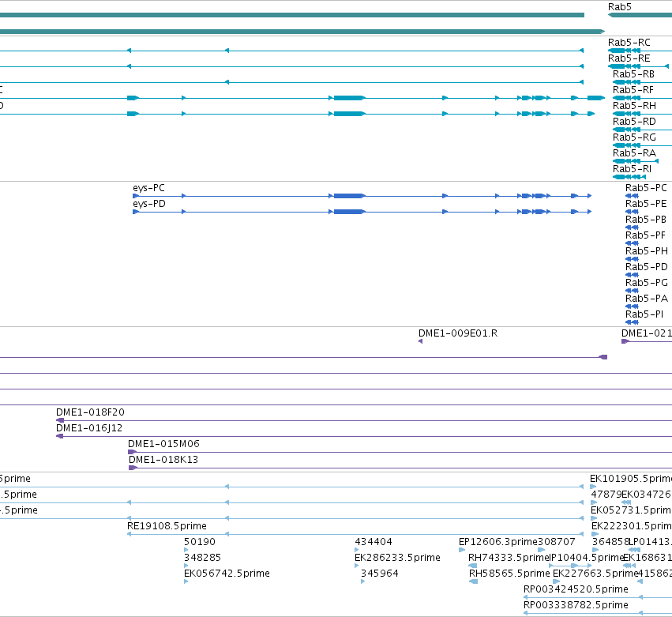Click the arrow glyph beneath DME1-009E01.R
This screenshot has height=617, width=672.
click(420, 341)
